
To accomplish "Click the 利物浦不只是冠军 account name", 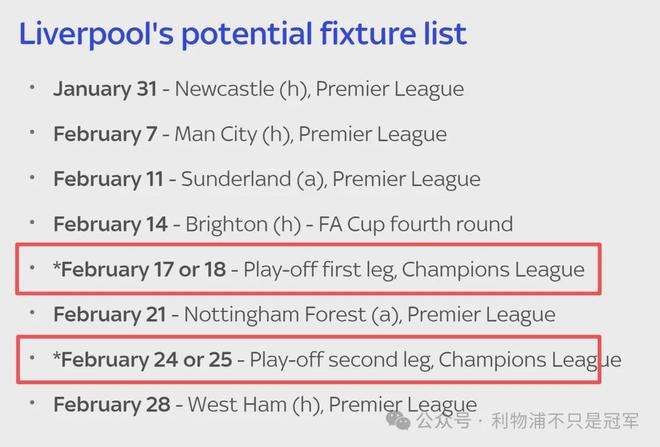I will (x=567, y=423).
